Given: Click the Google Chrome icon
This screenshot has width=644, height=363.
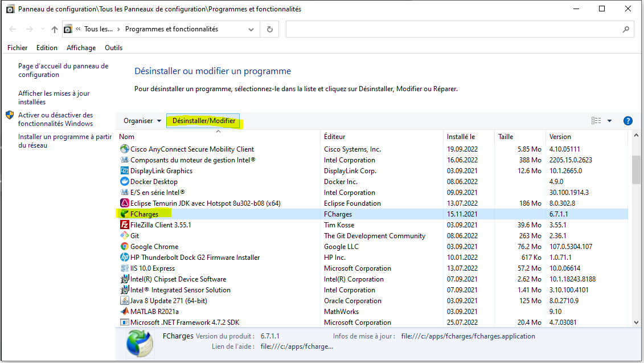Looking at the screenshot, I should [125, 246].
